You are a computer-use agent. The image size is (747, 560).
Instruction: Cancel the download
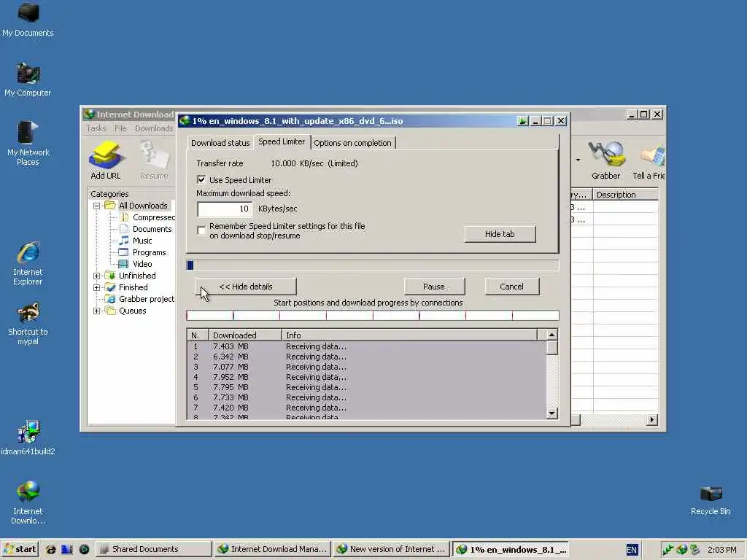tap(511, 287)
